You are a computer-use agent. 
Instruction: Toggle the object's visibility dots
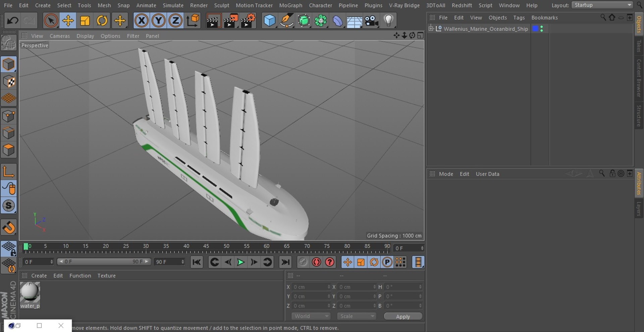coord(542,29)
